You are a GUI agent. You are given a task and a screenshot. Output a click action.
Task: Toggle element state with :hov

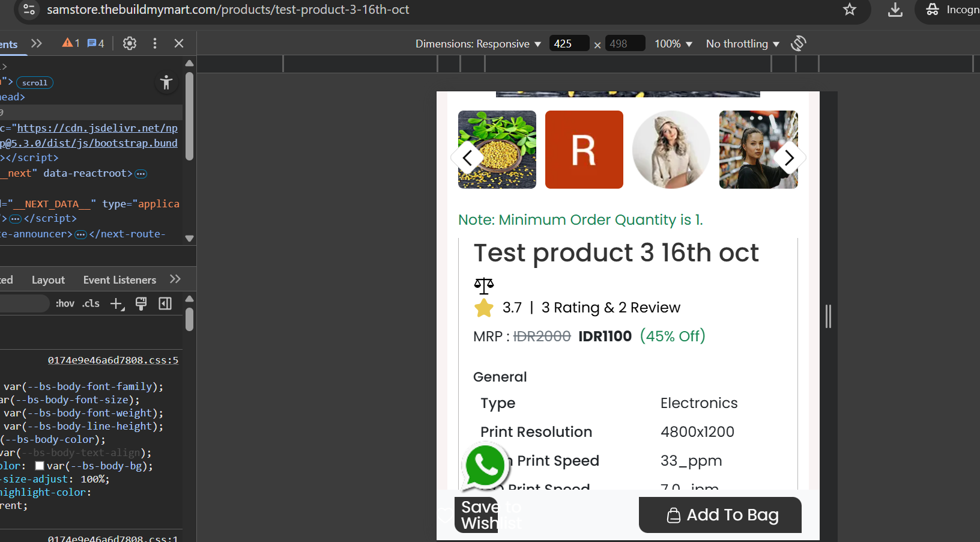click(65, 303)
